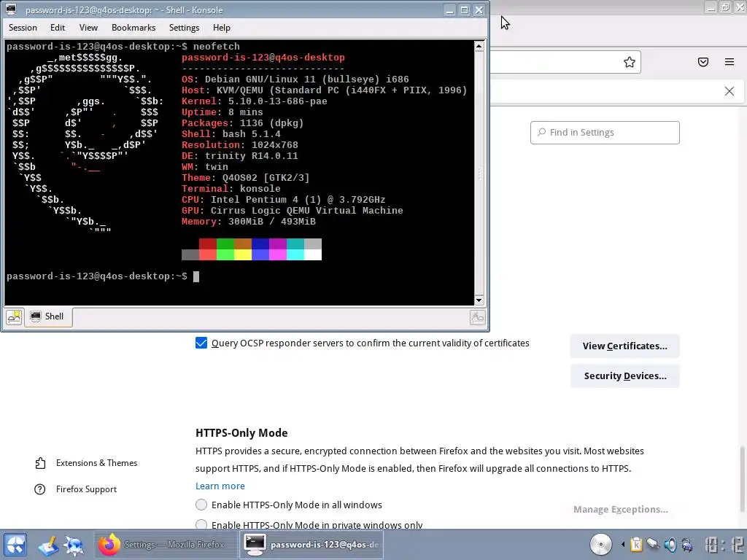Image resolution: width=747 pixels, height=560 pixels.
Task: Select Enable HTTPS-Only Mode in all windows
Action: (x=201, y=505)
